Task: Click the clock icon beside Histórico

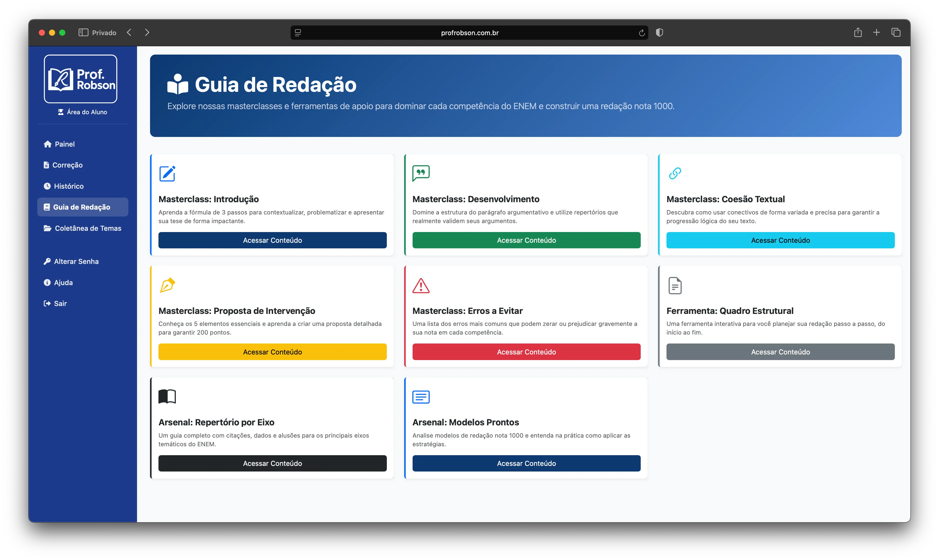Action: click(x=47, y=186)
